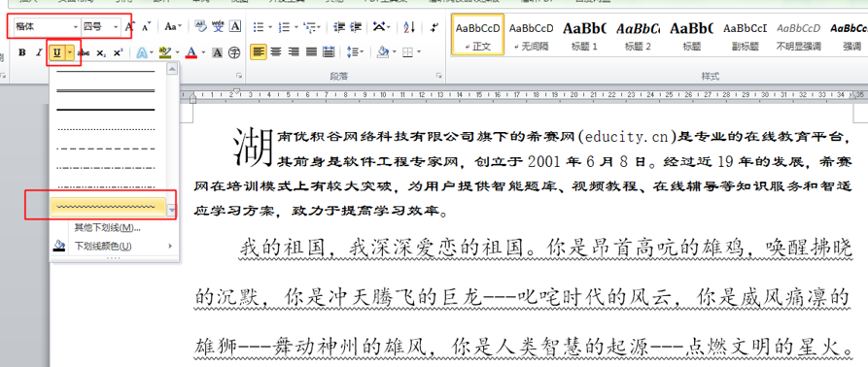The width and height of the screenshot is (868, 367).
Task: Click the Decrease Indent icon
Action: click(x=339, y=26)
